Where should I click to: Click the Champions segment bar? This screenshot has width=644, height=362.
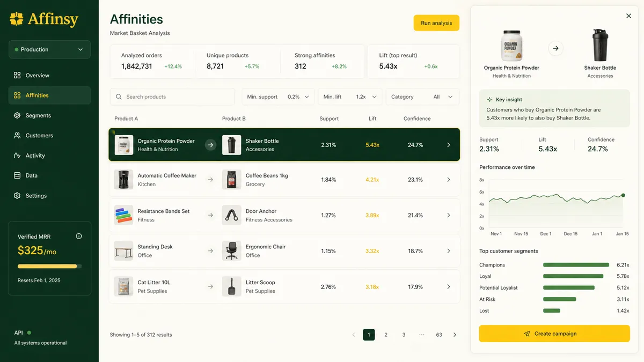(576, 265)
